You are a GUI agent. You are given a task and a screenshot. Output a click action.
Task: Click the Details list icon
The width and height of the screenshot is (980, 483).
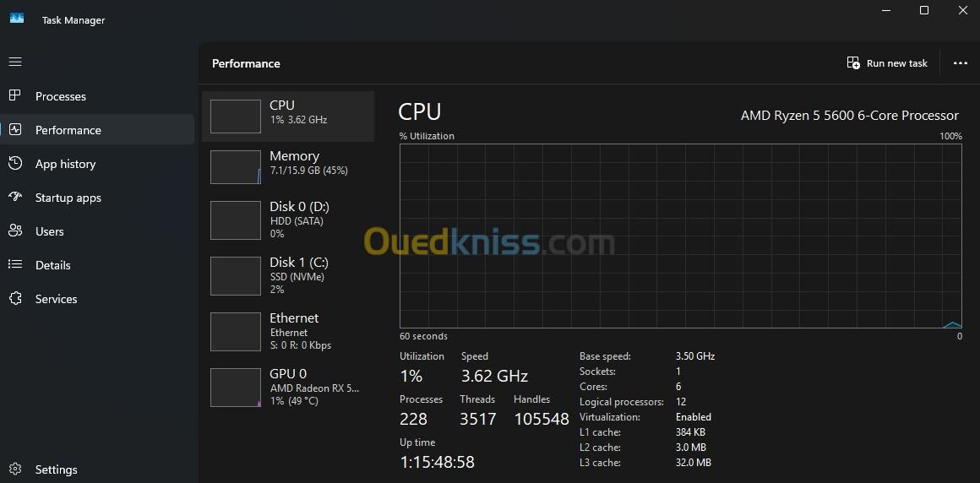(x=15, y=265)
